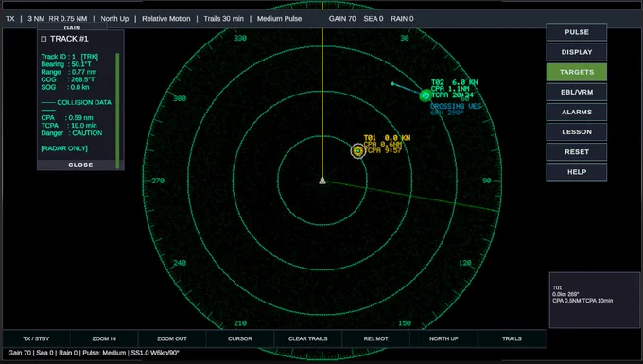Click the Medium Pulse label
Viewport: 643px width, 364px height.
[279, 19]
